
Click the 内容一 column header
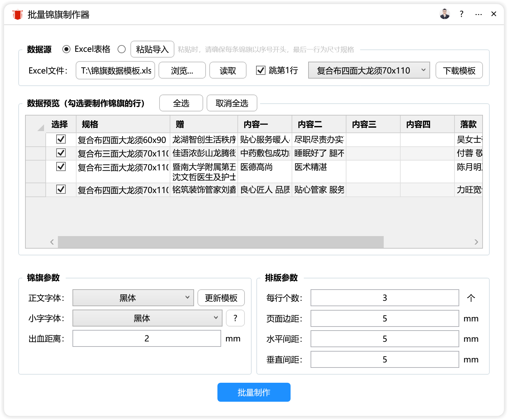click(x=265, y=124)
